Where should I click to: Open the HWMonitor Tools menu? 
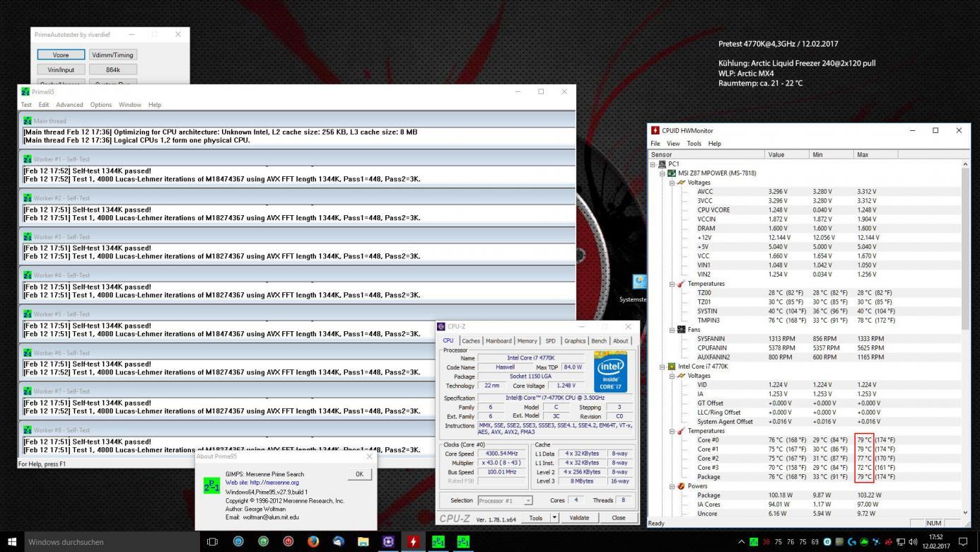[x=694, y=144]
